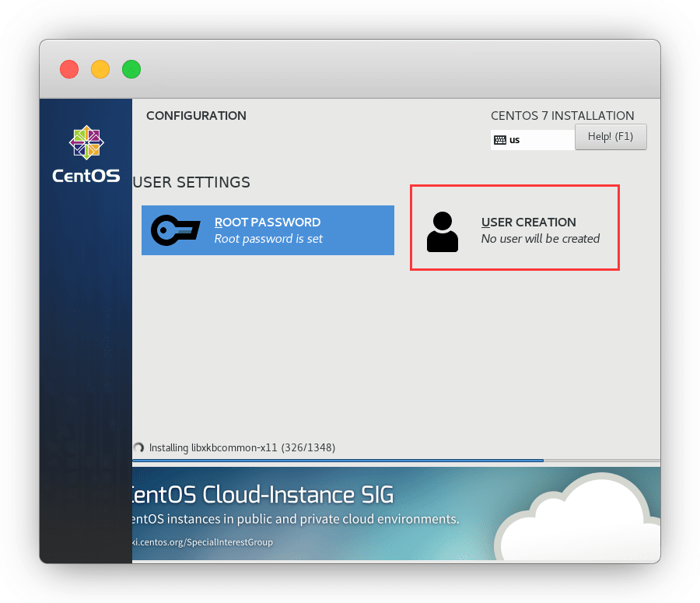Click the CentOS pinwheel logo
The image size is (700, 603).
86,142
